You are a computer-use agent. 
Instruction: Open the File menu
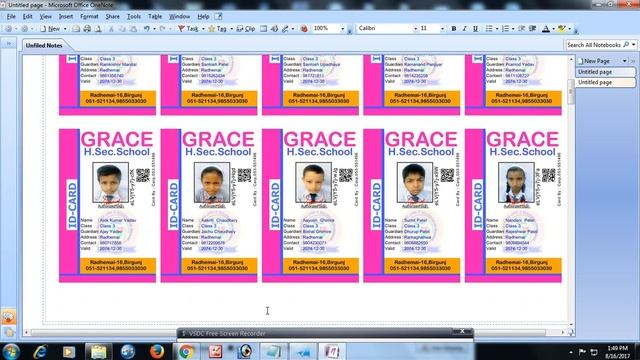pos(11,17)
